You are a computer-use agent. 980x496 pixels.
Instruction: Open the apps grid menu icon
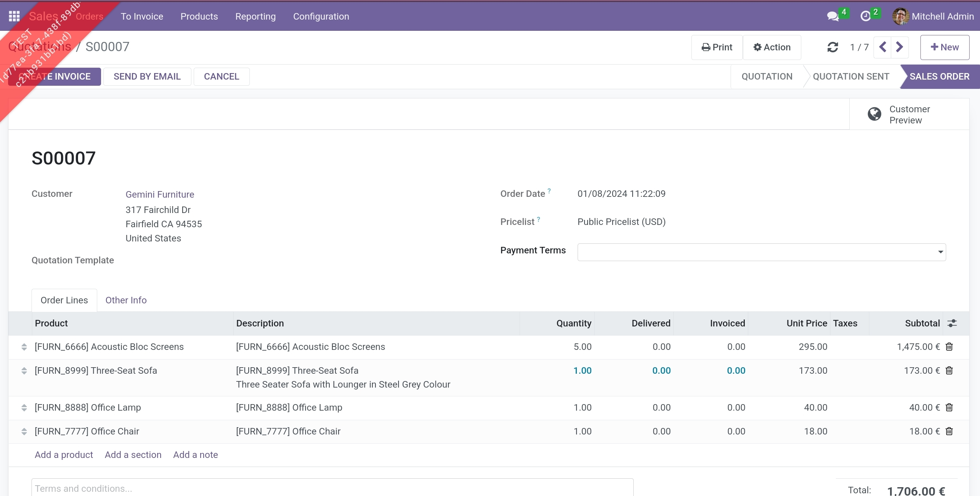pyautogui.click(x=14, y=16)
